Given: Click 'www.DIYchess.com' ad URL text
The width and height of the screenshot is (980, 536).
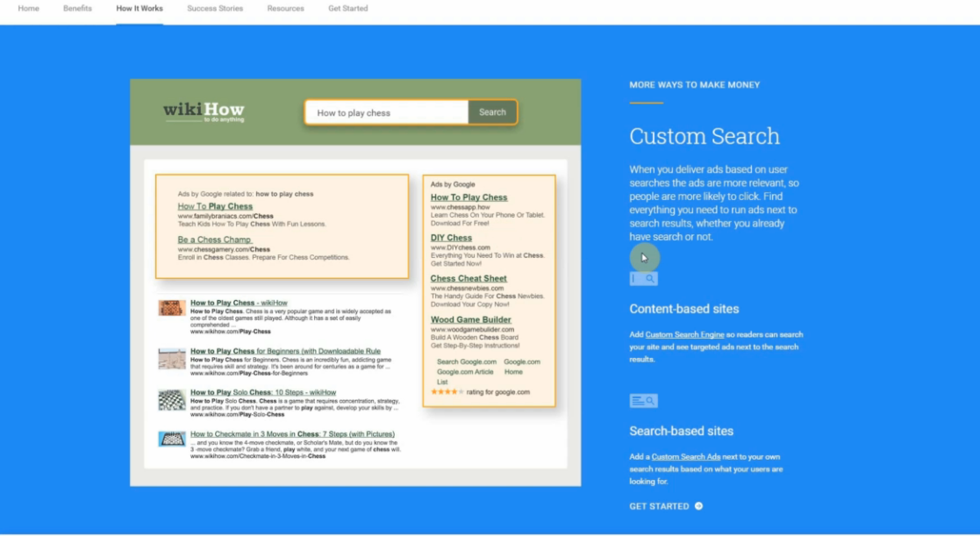Looking at the screenshot, I should 461,247.
